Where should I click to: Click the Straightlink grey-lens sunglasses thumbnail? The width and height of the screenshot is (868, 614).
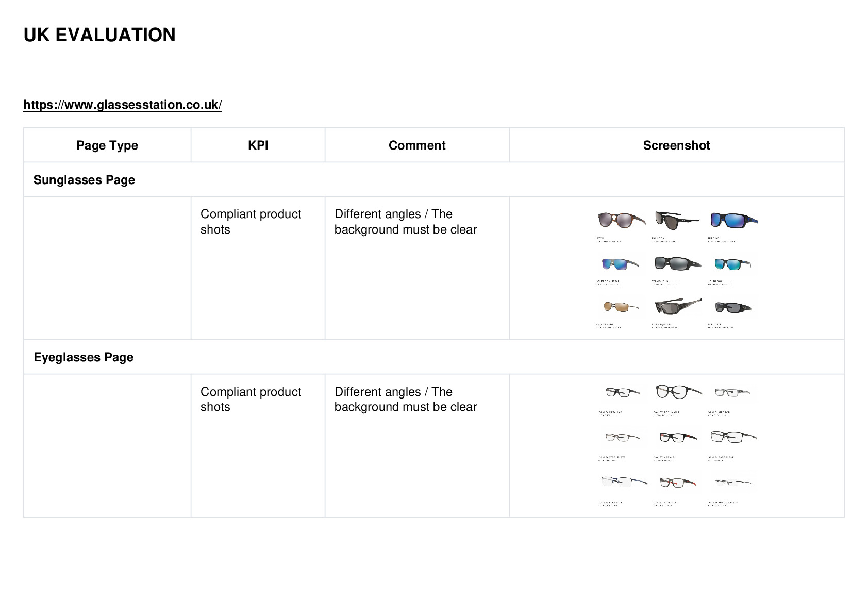[677, 264]
